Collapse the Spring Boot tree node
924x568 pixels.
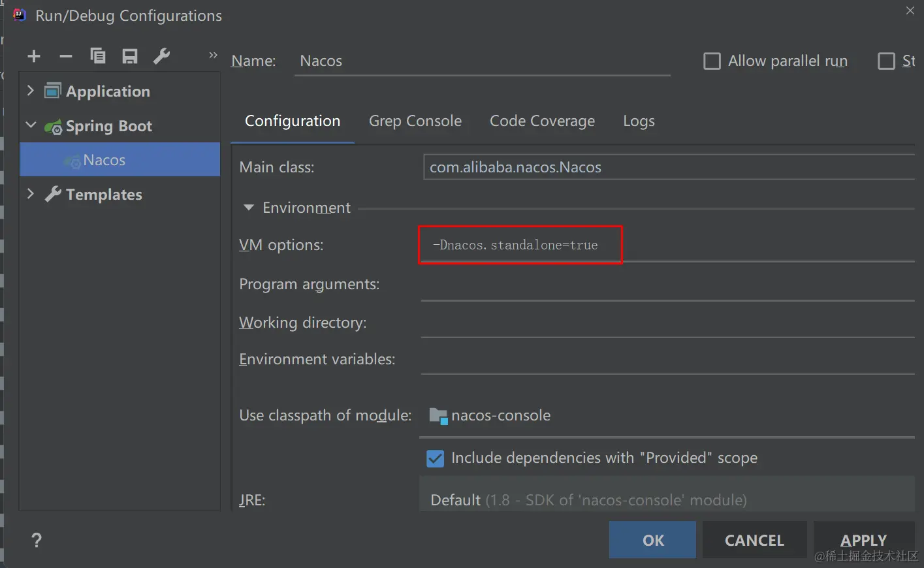click(x=30, y=125)
